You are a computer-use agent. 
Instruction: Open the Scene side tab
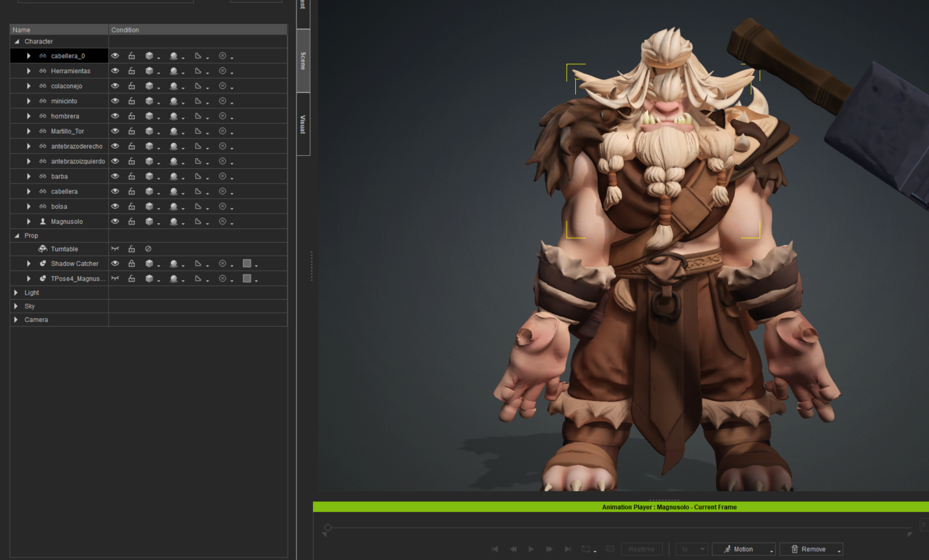click(x=303, y=61)
